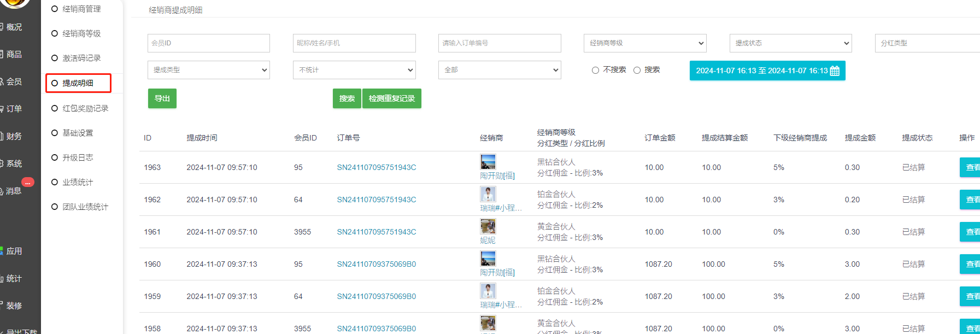Click the avatar image in row ID 1961

click(488, 226)
